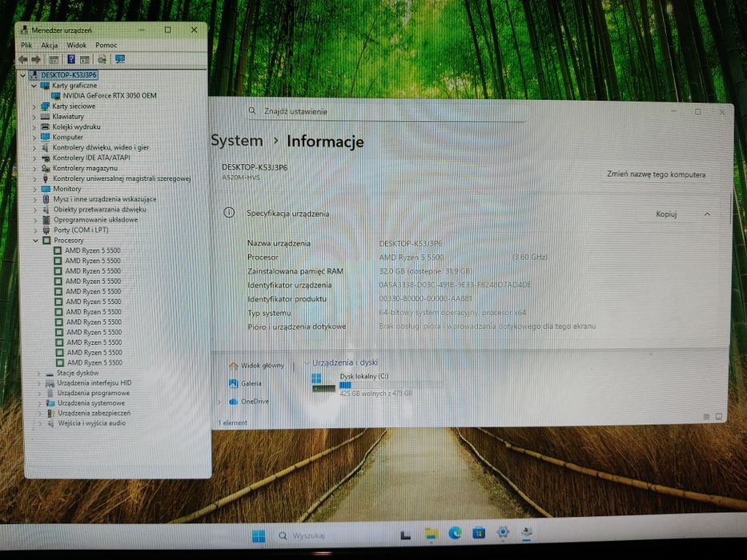Select Urządzenia systemowe entry
Screen dimensions: 747x560
91,403
